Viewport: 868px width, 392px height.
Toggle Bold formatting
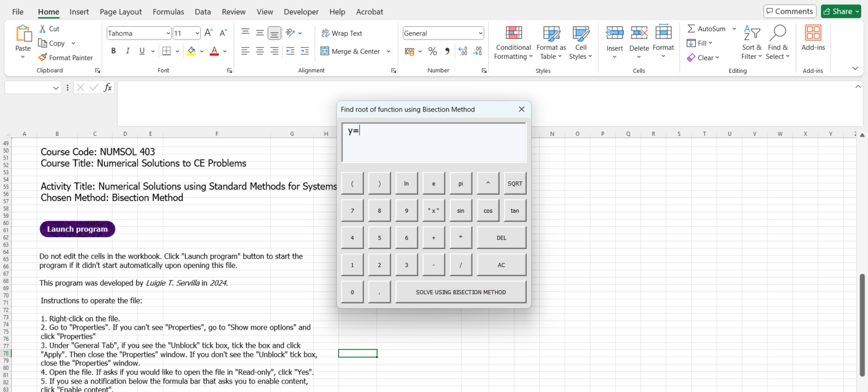113,51
